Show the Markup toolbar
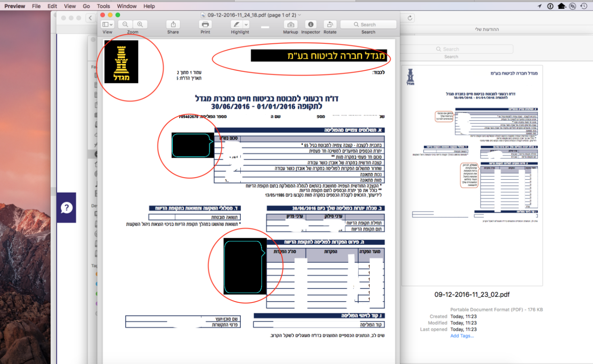Screen dimensions: 593x364 [x=290, y=25]
